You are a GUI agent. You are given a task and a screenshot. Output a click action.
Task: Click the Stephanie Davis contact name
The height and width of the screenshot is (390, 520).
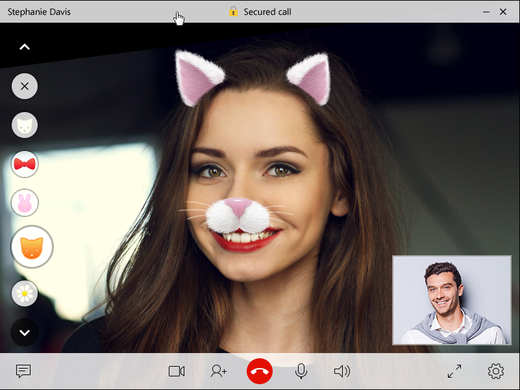pos(39,12)
